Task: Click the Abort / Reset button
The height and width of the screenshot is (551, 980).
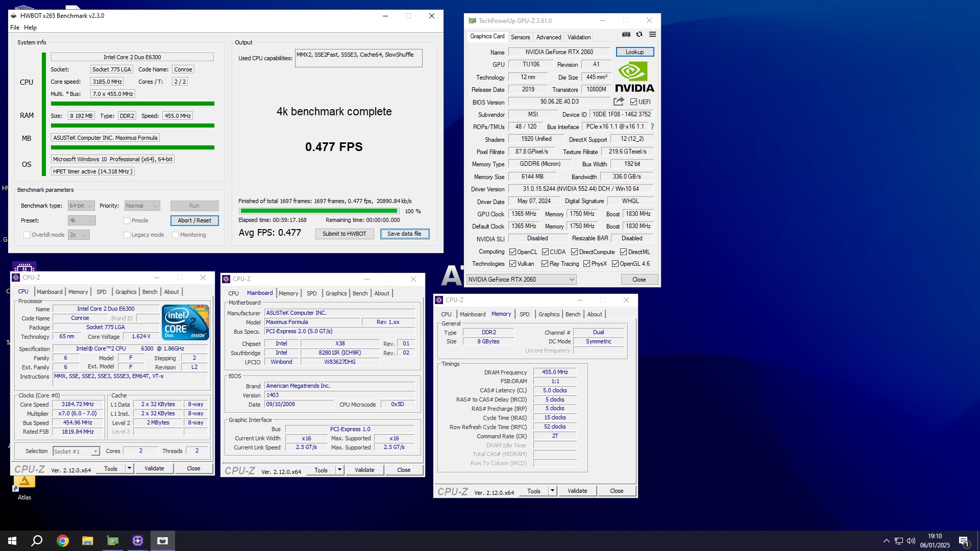Action: pos(194,220)
